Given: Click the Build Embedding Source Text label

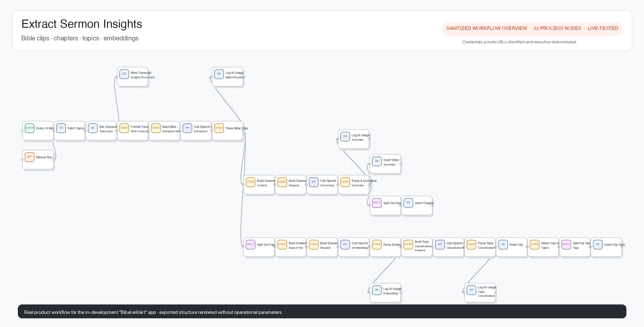Looking at the screenshot, I should tap(297, 245).
